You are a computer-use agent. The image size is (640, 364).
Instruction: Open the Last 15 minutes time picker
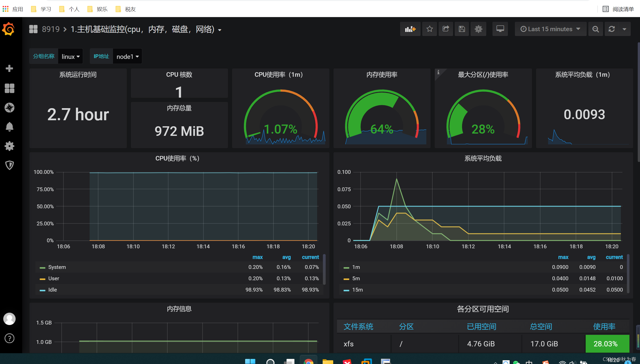550,29
